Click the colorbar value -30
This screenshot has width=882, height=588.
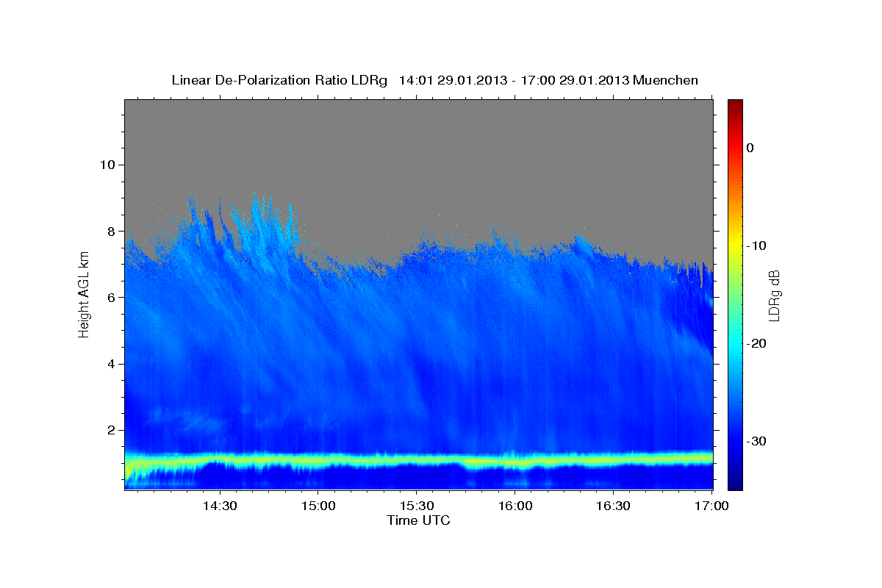click(x=756, y=441)
